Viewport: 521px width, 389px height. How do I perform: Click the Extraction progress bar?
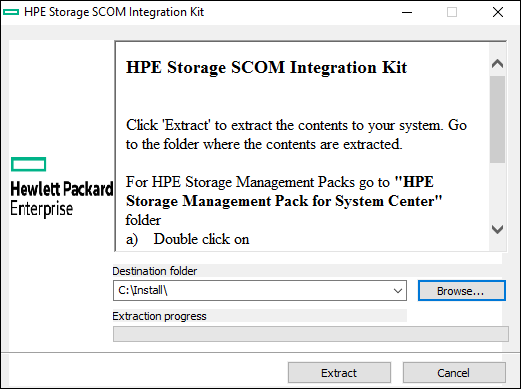coord(311,334)
